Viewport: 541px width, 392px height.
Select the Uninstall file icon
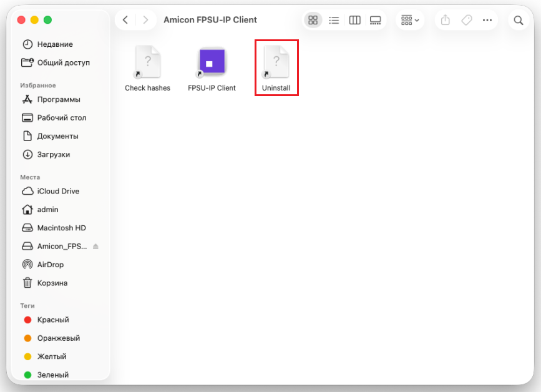tap(276, 62)
